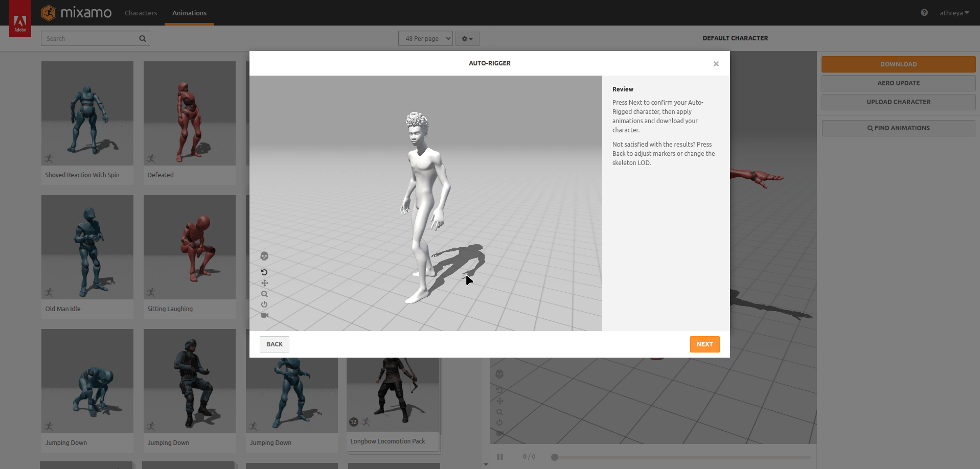Select Sitting Laughing animation thumbnail
The height and width of the screenshot is (469, 980).
tap(190, 247)
